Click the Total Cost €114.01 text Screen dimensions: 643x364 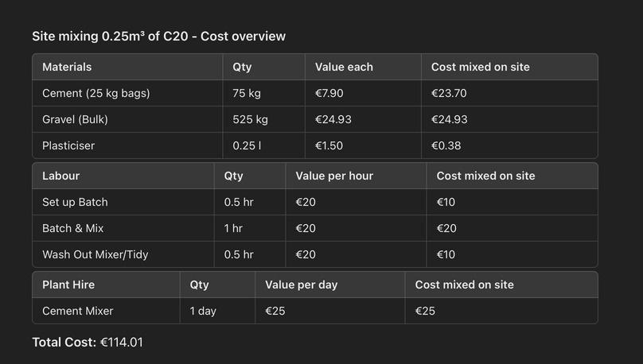point(88,342)
